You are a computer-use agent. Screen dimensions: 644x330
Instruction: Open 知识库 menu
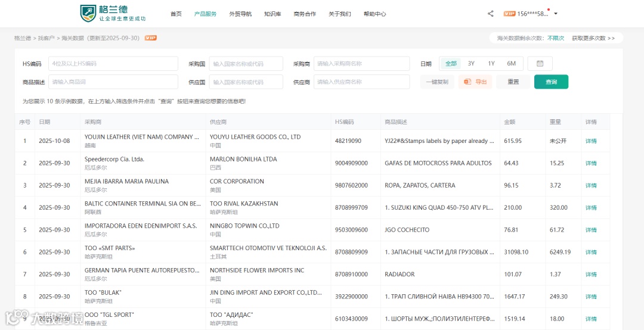(273, 14)
